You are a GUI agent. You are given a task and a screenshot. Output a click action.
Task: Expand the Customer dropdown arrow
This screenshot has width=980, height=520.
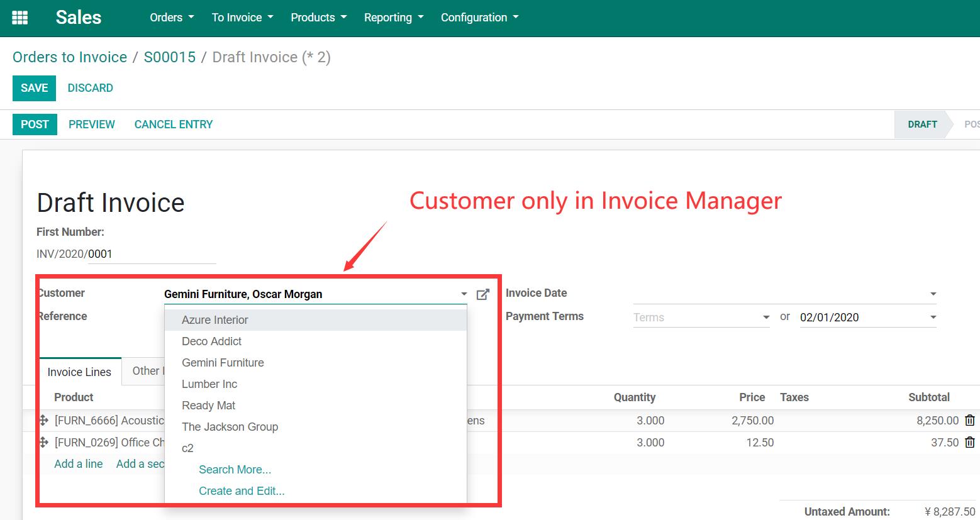click(x=464, y=294)
